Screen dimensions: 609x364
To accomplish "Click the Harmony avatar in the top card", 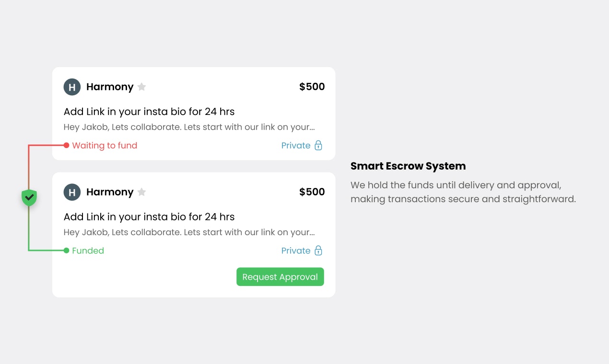I will [x=72, y=87].
